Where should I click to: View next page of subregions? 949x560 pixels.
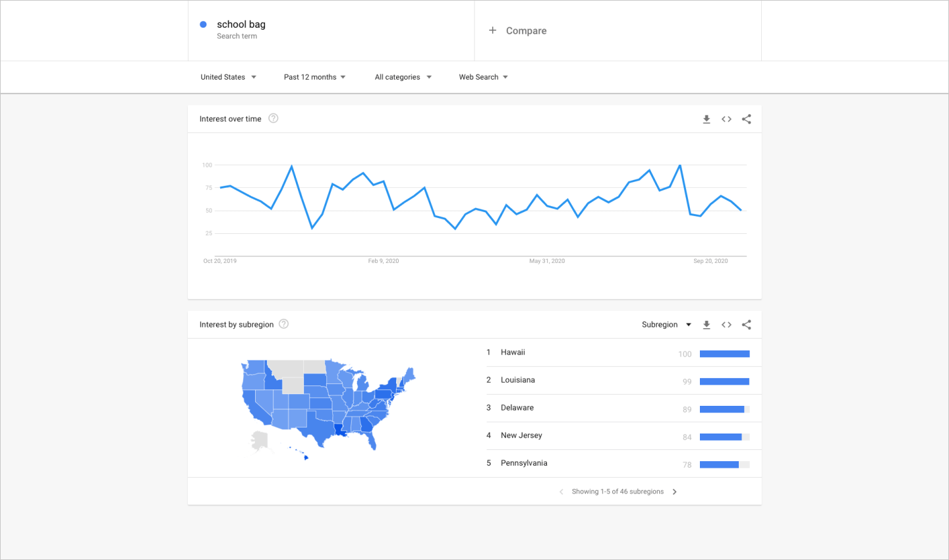(x=674, y=491)
